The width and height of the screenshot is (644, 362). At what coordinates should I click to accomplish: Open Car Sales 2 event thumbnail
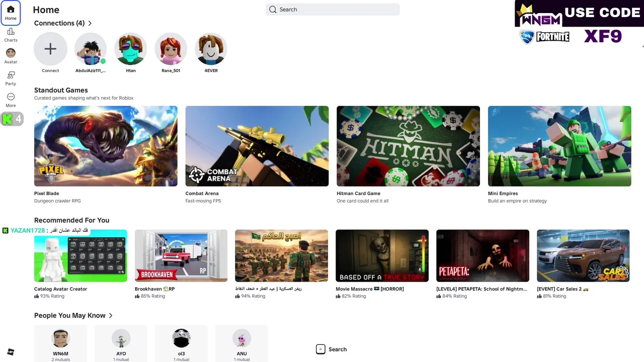pos(583,256)
